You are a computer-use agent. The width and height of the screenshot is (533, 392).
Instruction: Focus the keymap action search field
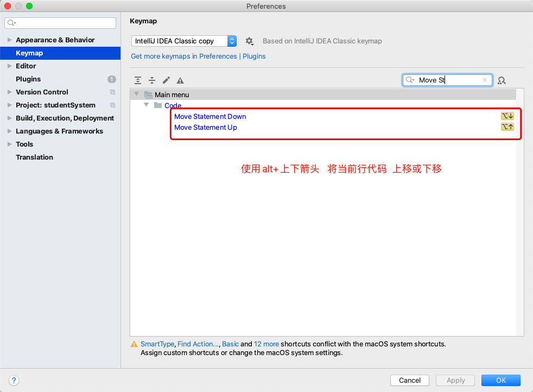(x=447, y=80)
